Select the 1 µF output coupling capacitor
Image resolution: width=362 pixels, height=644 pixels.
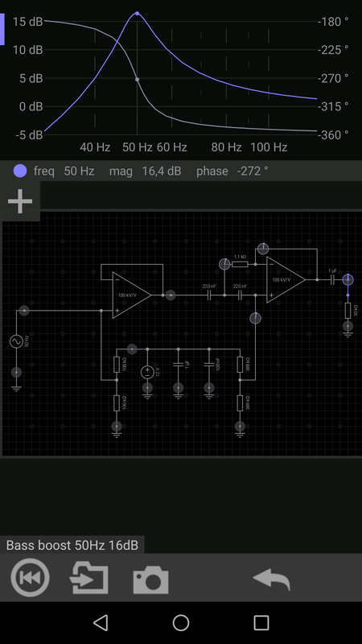(x=332, y=279)
